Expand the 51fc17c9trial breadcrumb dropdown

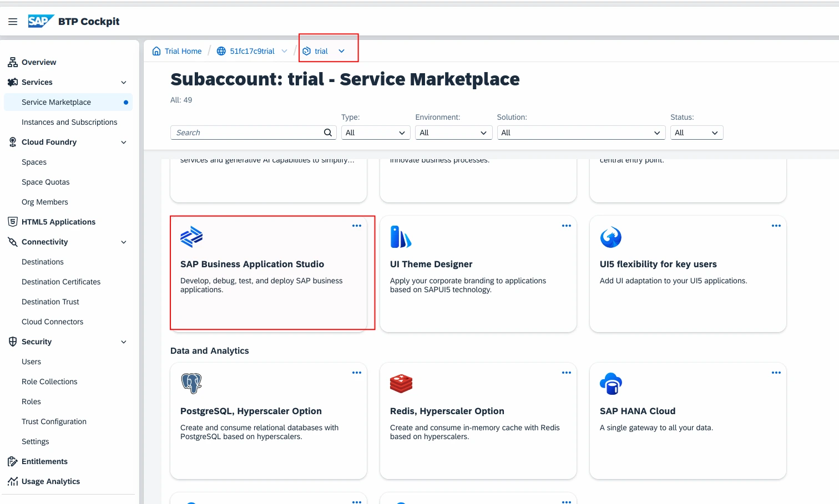285,51
